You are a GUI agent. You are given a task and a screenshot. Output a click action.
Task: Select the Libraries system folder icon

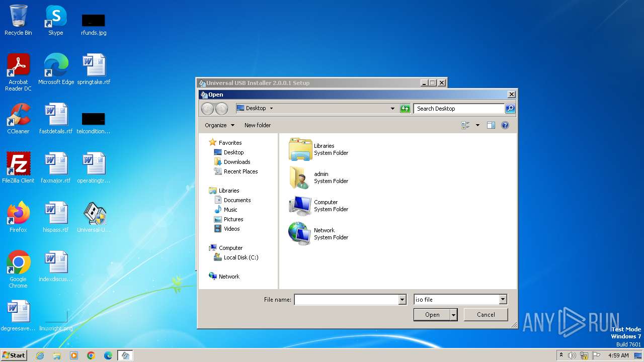[300, 149]
